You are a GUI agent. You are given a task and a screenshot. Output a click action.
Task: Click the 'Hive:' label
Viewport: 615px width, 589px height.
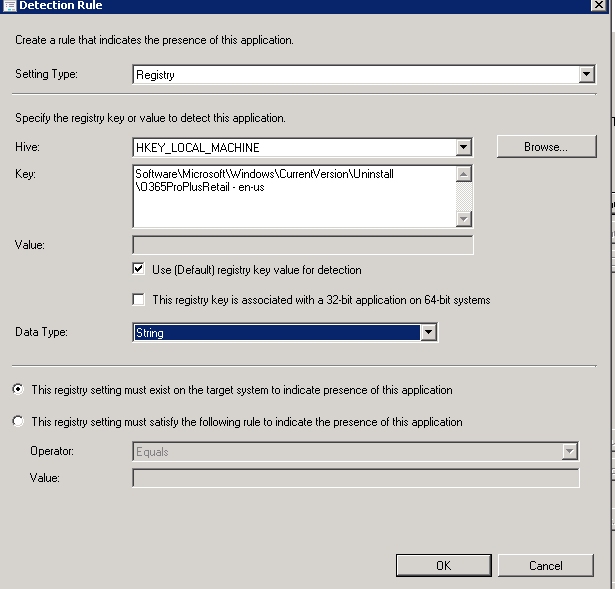27,147
